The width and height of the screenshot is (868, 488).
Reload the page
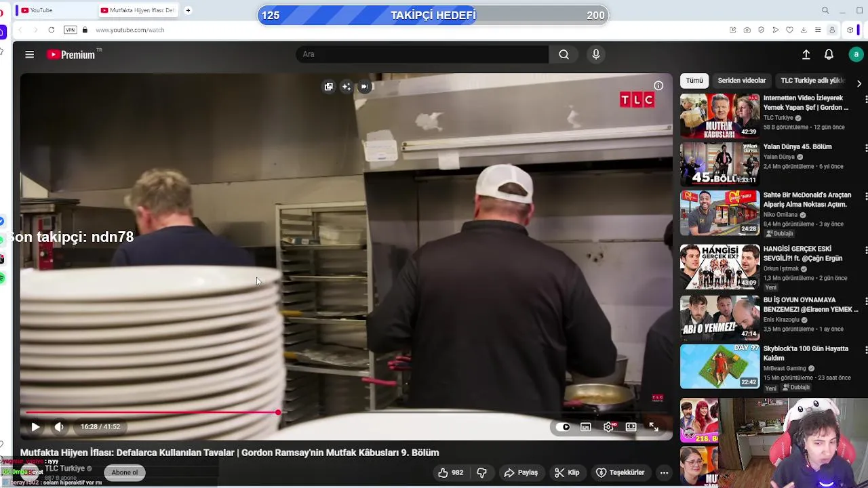pos(51,30)
